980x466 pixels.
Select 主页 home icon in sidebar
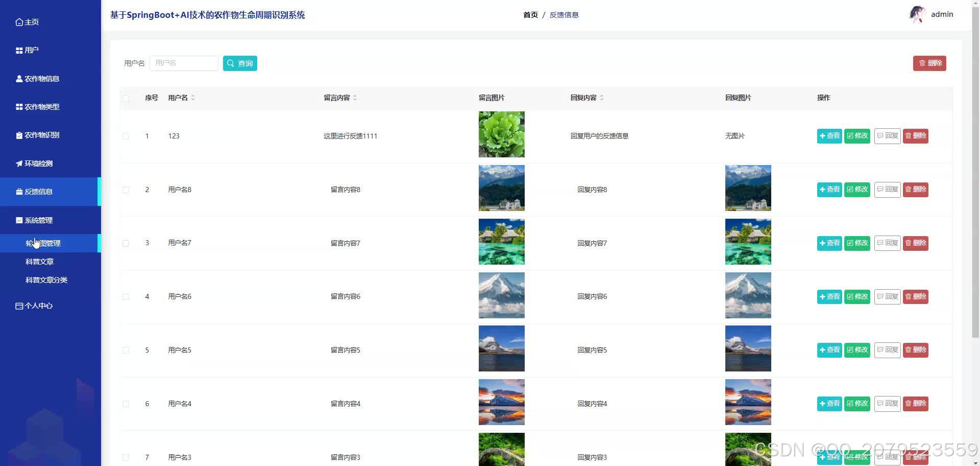(18, 22)
